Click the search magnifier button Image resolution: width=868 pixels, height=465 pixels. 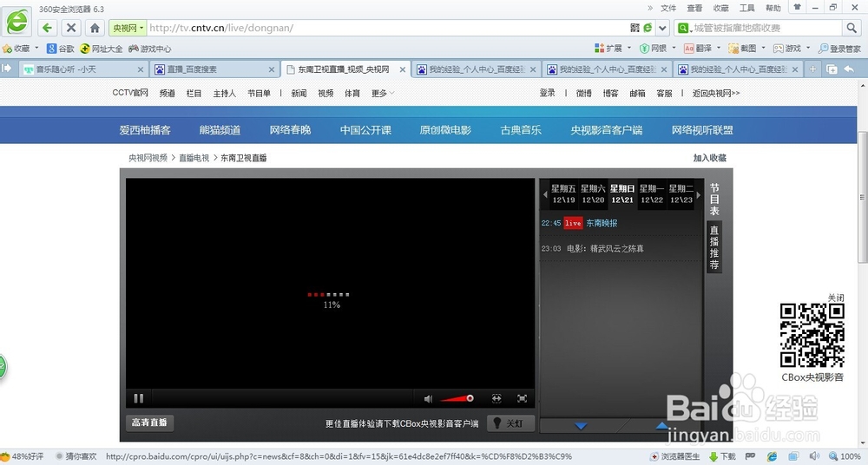coord(851,28)
